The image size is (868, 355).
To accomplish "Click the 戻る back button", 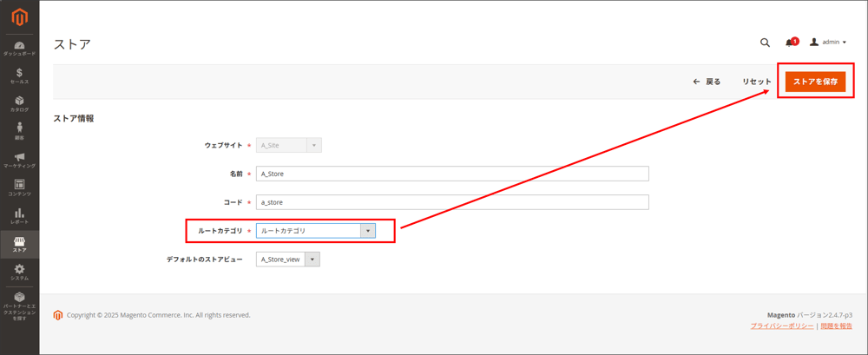I will coord(707,82).
